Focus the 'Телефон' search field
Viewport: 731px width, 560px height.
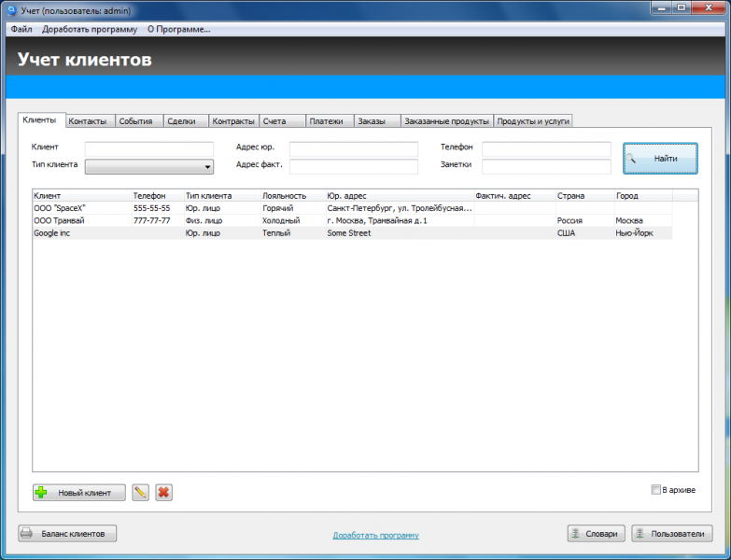pyautogui.click(x=546, y=149)
